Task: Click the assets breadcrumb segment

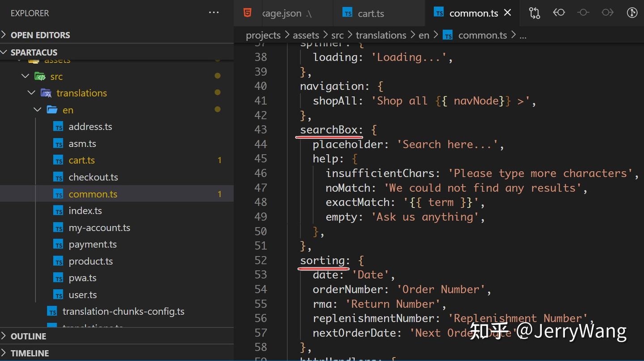Action: click(306, 35)
